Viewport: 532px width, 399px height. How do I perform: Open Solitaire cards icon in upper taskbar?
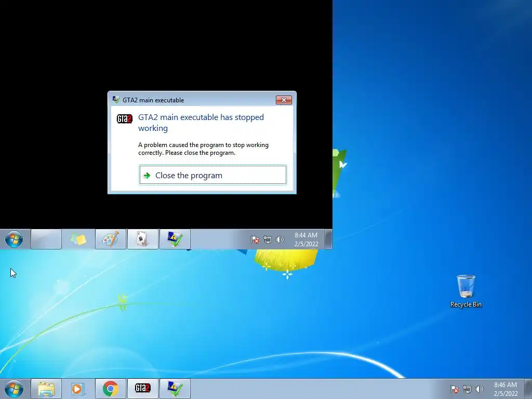pyautogui.click(x=142, y=239)
